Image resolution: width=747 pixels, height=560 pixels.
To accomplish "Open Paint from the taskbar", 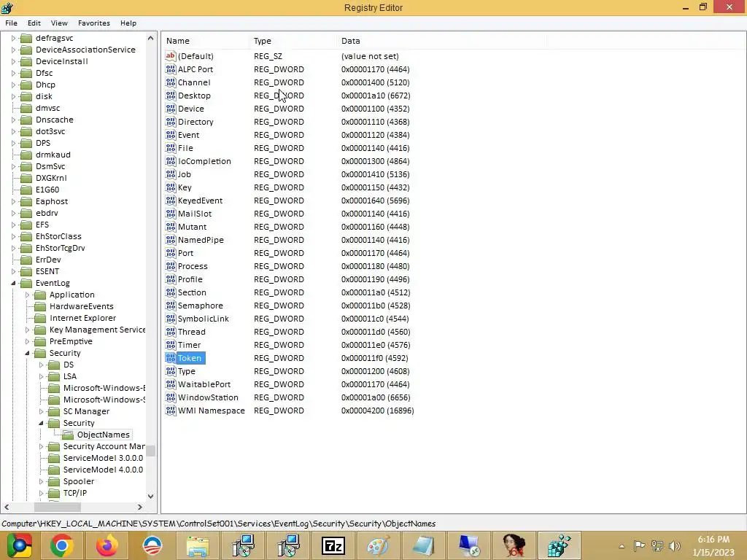I will (x=379, y=545).
